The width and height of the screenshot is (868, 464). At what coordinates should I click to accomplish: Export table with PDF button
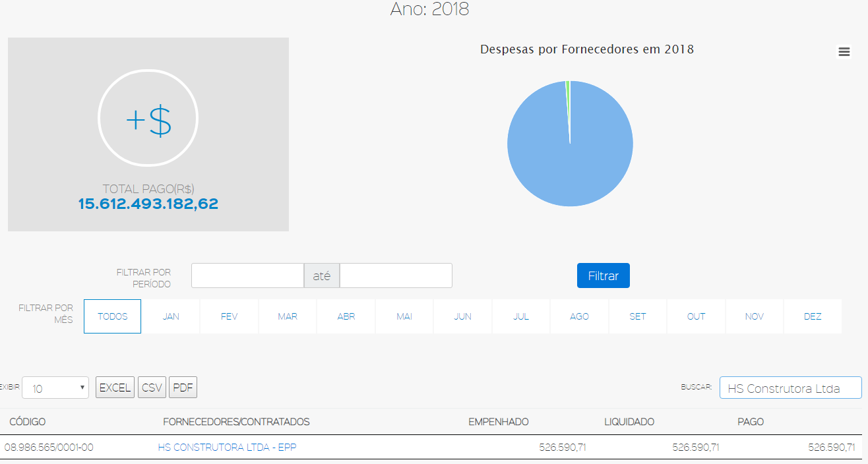click(x=183, y=388)
